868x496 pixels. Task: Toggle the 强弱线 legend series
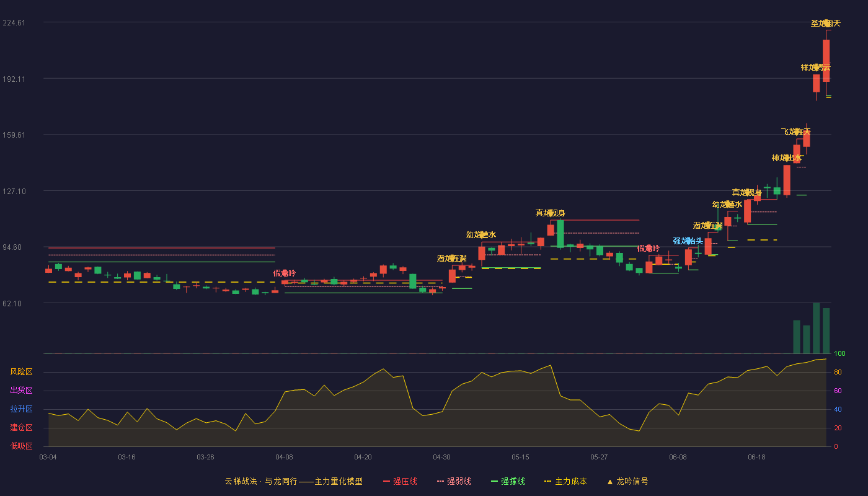pos(454,481)
